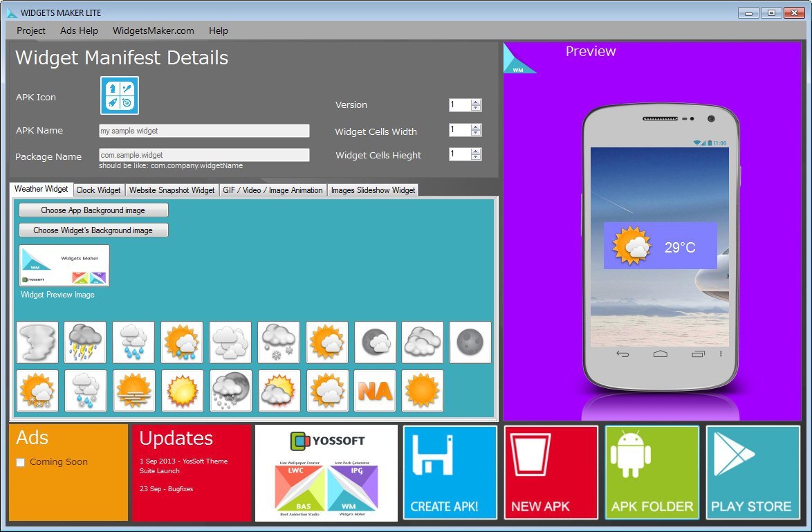This screenshot has width=812, height=532.
Task: Select the full moon clear night icon
Action: click(470, 342)
